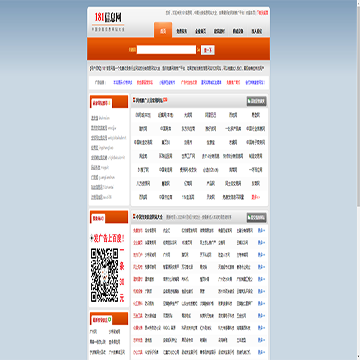360x360 pixels.
Task: Click the small red new badge beside recommended heading
Action: tap(165, 99)
